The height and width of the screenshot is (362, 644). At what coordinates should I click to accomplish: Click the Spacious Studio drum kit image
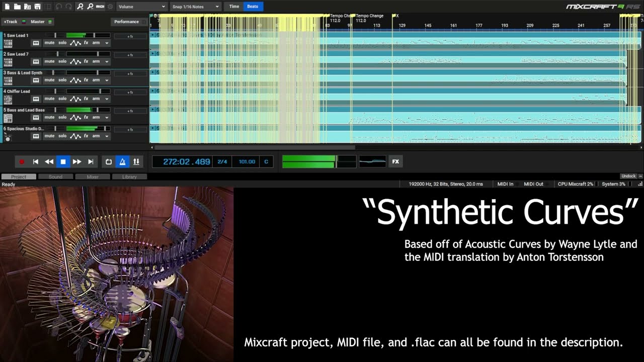(x=8, y=137)
